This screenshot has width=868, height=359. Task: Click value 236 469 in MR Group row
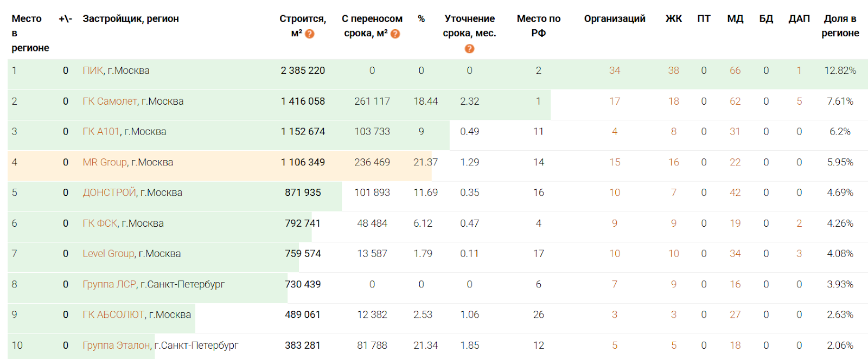pyautogui.click(x=372, y=162)
